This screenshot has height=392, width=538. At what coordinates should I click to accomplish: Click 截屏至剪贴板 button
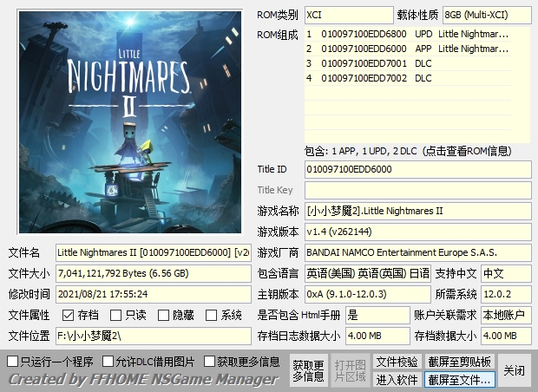tap(459, 362)
